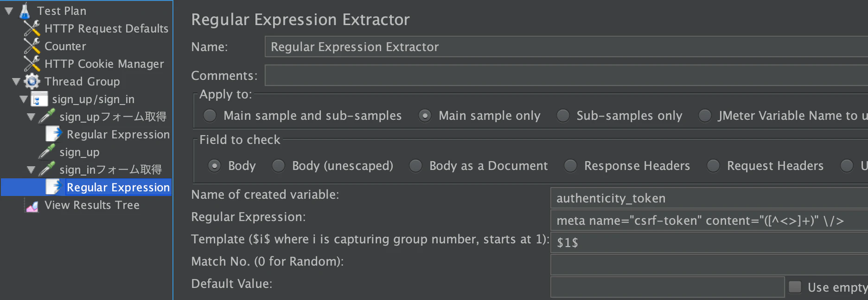
Task: Click the HTTP Request Defaults wrench icon
Action: [x=32, y=28]
